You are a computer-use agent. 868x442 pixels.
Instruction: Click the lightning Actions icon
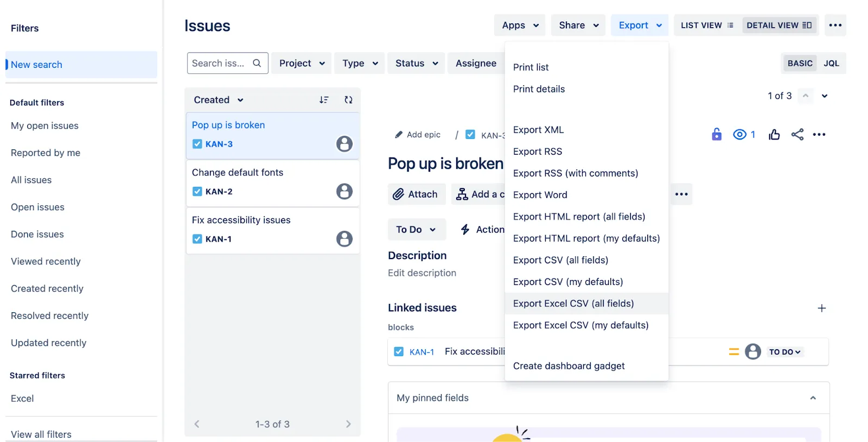coord(465,229)
